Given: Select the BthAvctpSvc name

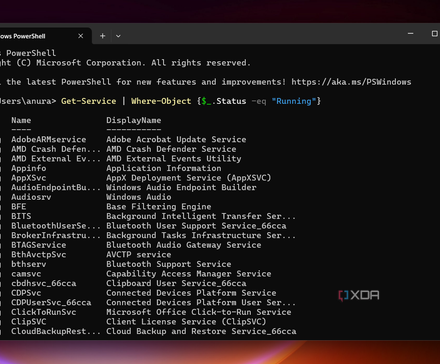Looking at the screenshot, I should click(39, 255).
